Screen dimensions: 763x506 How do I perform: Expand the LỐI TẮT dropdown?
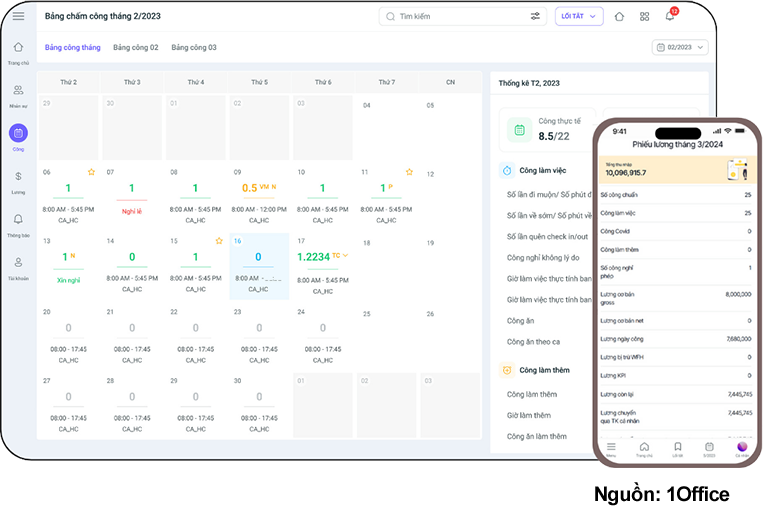(x=578, y=17)
